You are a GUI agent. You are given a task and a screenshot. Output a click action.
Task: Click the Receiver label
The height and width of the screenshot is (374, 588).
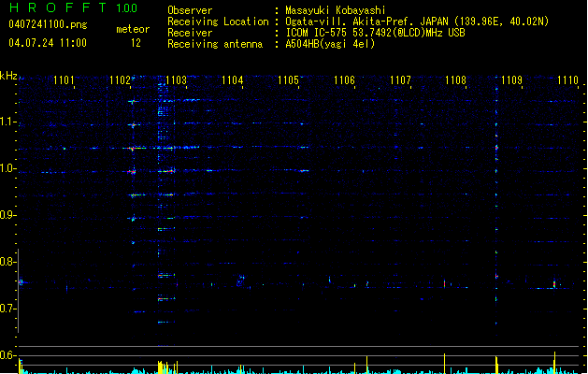click(x=190, y=33)
